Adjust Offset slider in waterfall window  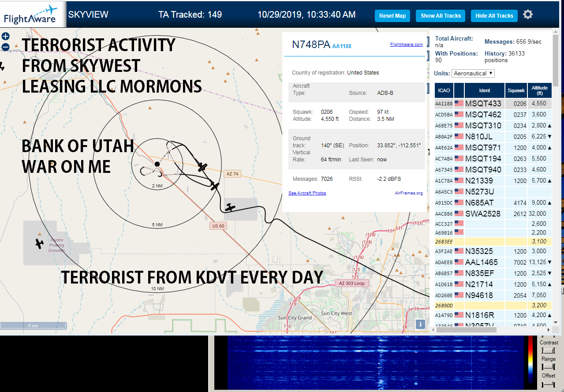pyautogui.click(x=549, y=385)
